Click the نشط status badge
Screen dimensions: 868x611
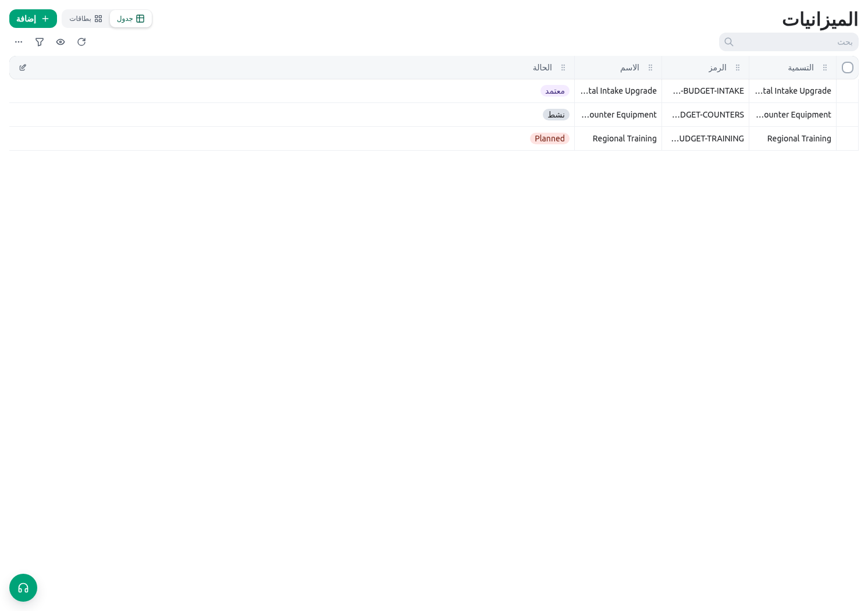tap(556, 115)
